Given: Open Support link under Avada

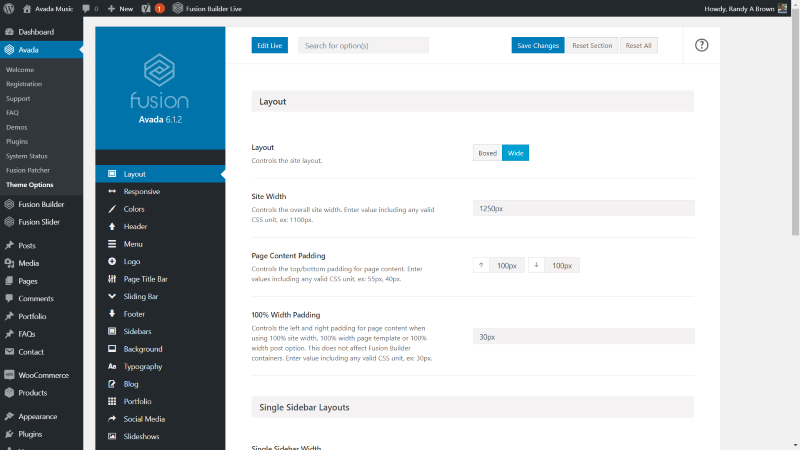Looking at the screenshot, I should tap(18, 98).
